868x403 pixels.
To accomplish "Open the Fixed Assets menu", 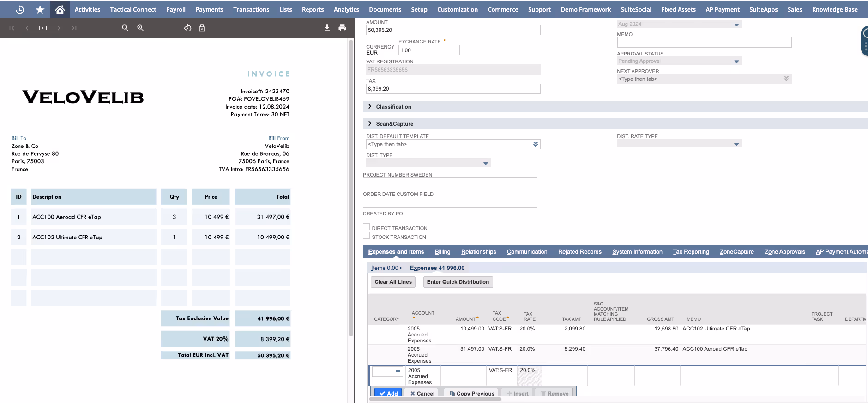I will [x=678, y=9].
